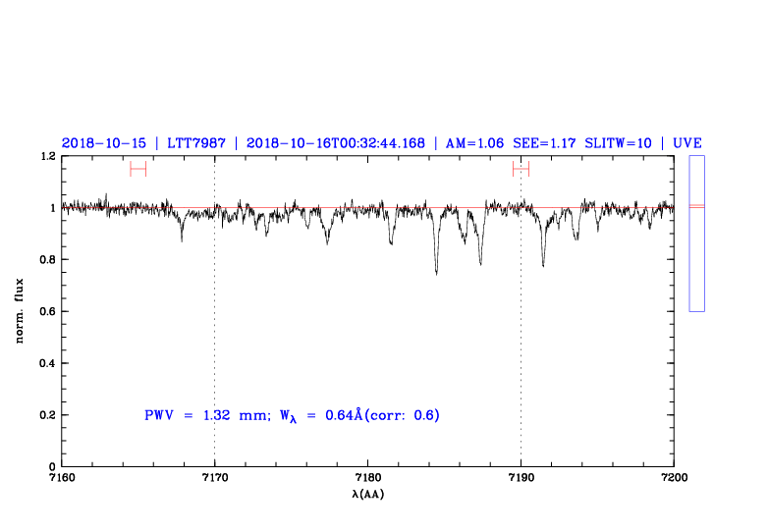Select the blue vertical bar right of plot
The height and width of the screenshot is (532, 768).
tap(696, 234)
